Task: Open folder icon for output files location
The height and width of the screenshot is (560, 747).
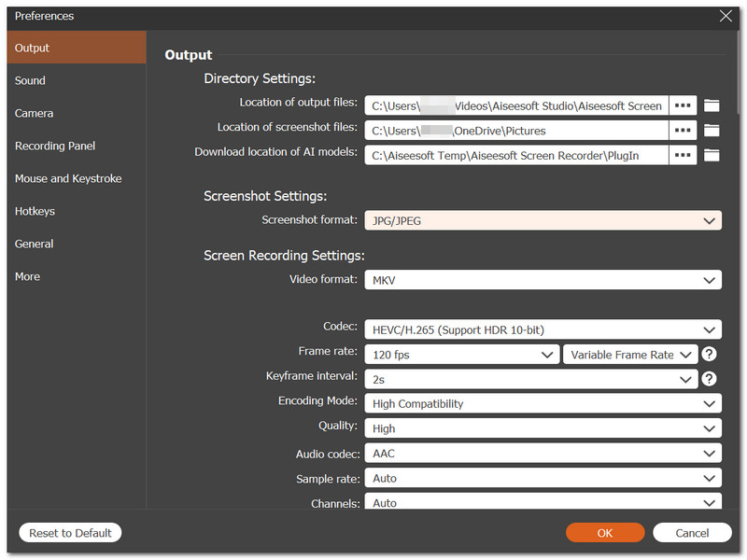Action: tap(712, 105)
